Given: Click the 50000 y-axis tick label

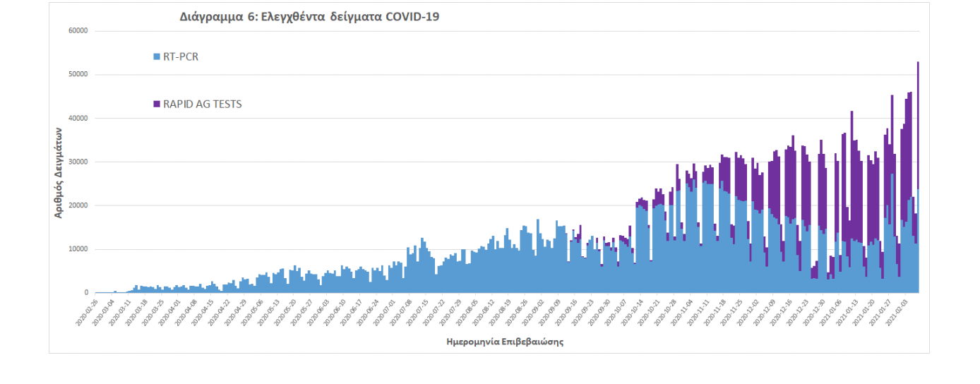Looking at the screenshot, I should click(x=78, y=75).
